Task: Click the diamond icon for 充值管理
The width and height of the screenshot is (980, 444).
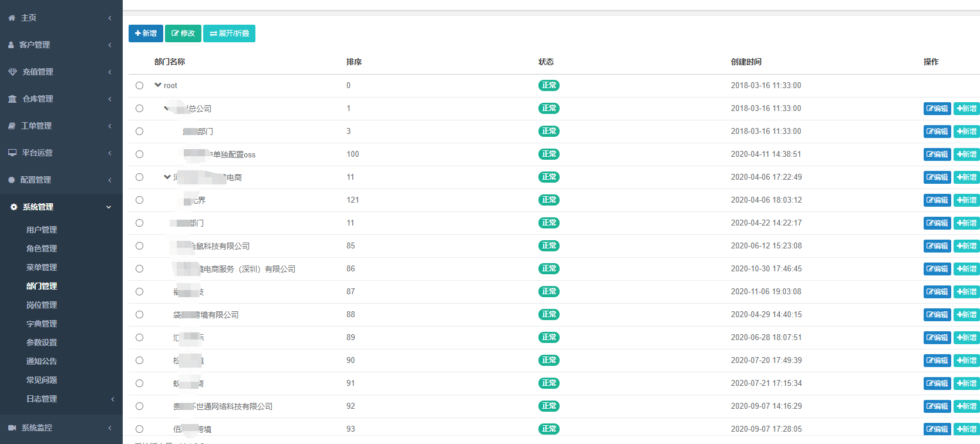Action: tap(12, 72)
